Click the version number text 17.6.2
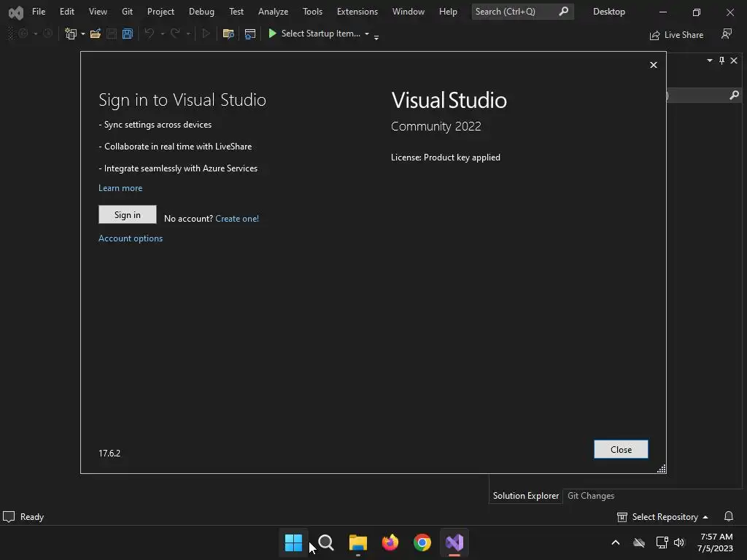Image resolution: width=747 pixels, height=560 pixels. (109, 454)
